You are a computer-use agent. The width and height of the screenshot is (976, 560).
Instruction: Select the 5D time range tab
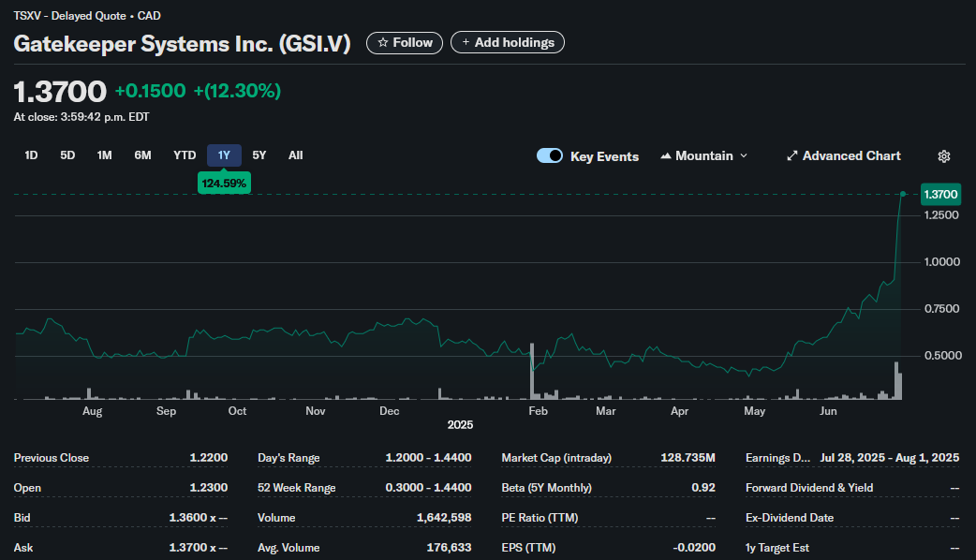(x=67, y=155)
